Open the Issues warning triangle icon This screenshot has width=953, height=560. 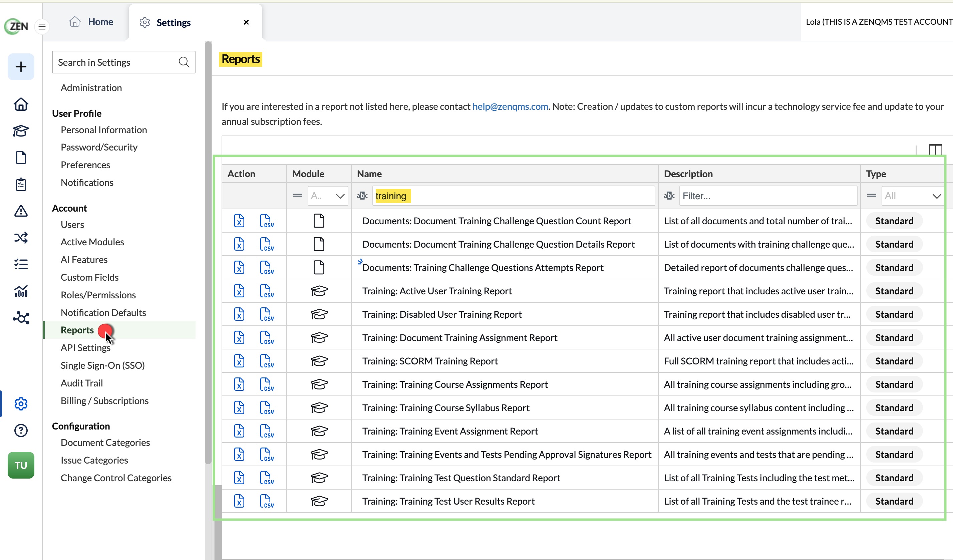click(x=21, y=211)
